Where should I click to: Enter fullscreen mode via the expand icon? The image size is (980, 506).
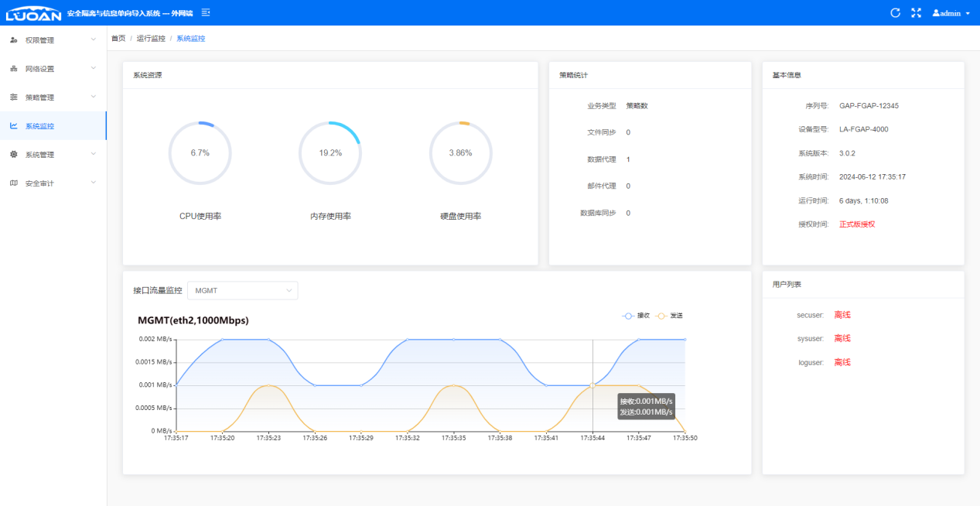coord(917,12)
